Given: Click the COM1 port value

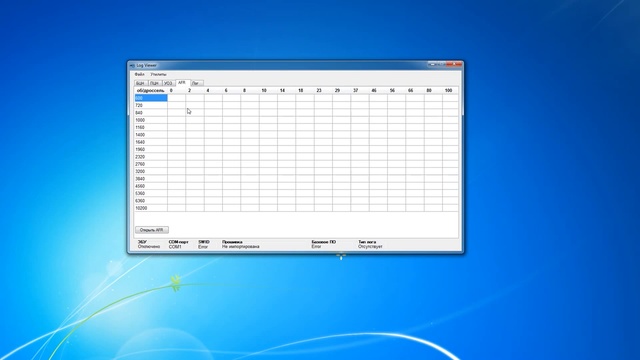Looking at the screenshot, I should tap(175, 247).
